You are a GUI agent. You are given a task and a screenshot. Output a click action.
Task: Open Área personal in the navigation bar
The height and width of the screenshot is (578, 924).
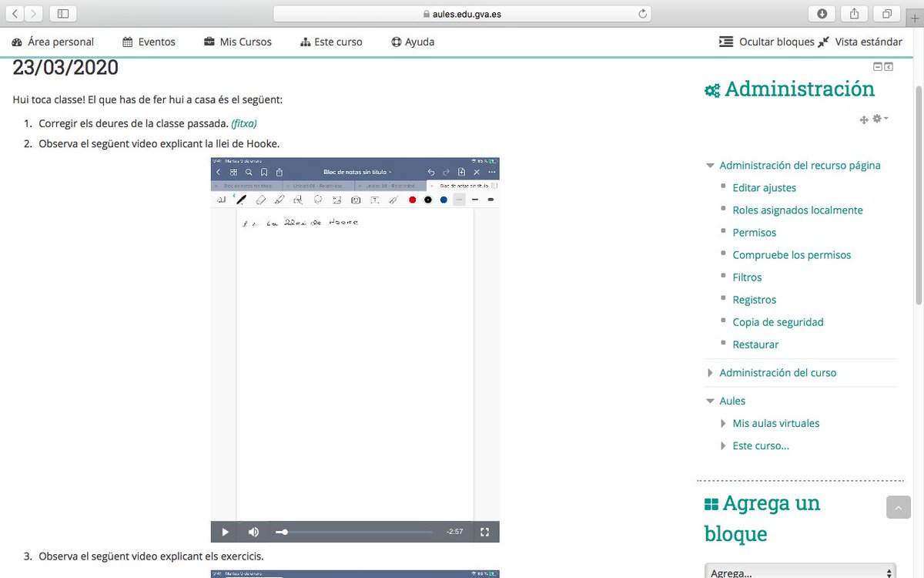(x=53, y=42)
